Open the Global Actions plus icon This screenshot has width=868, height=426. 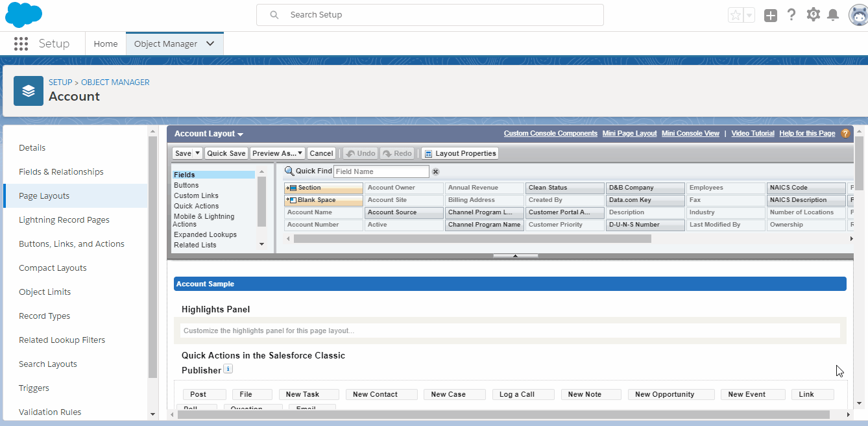(770, 16)
